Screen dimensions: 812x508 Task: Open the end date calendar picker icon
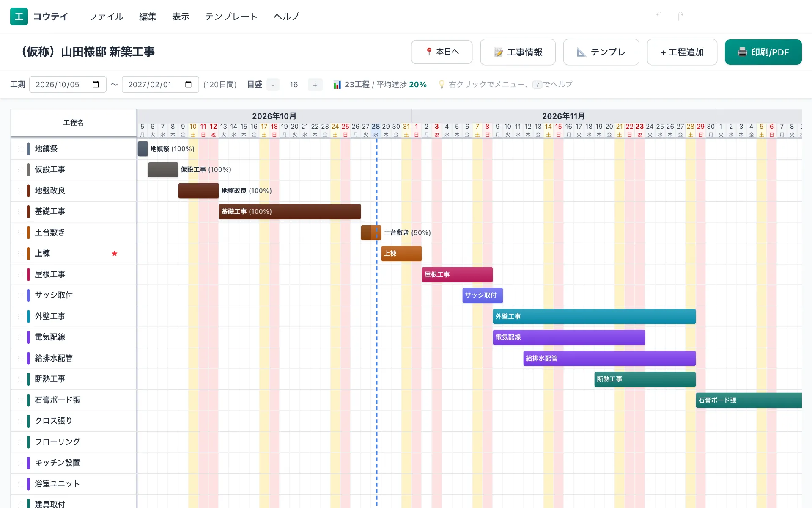tap(188, 84)
